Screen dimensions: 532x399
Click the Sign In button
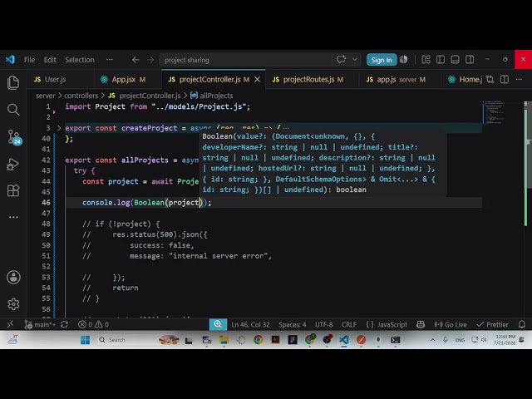382,60
